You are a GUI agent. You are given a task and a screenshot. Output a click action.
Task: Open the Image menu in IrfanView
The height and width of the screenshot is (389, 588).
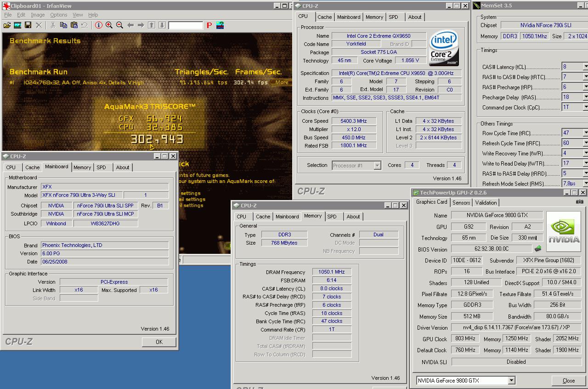38,15
